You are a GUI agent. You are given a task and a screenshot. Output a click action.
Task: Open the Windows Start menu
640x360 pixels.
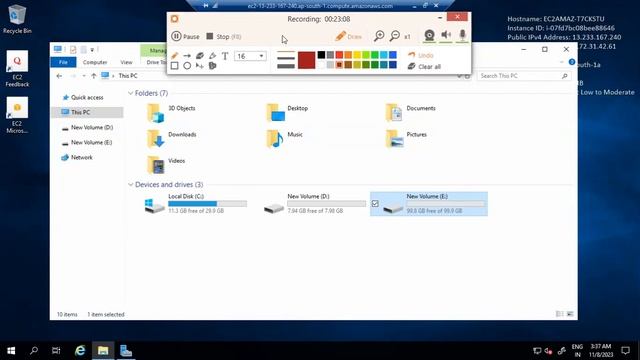[11, 351]
